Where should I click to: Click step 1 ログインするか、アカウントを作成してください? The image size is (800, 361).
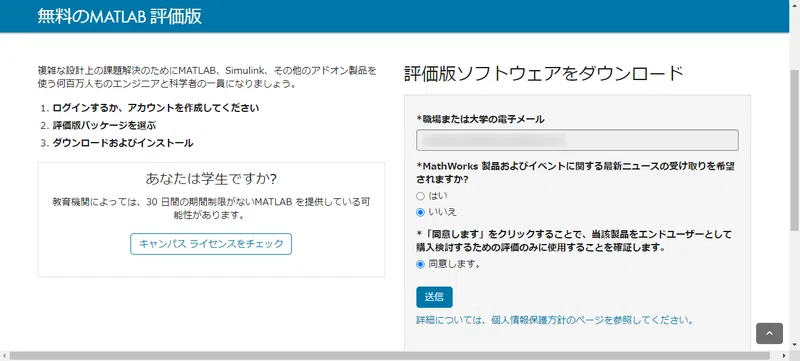(x=156, y=108)
